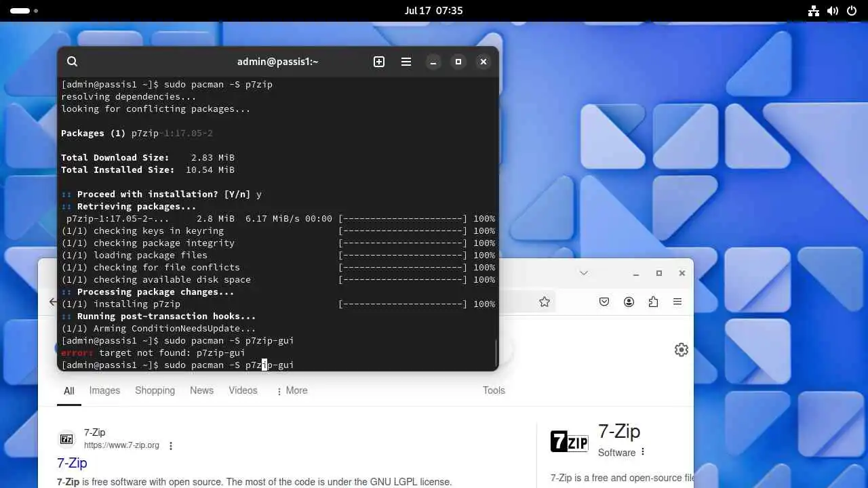Minimize the terminal window
Screen dimensions: 868x488
point(433,62)
